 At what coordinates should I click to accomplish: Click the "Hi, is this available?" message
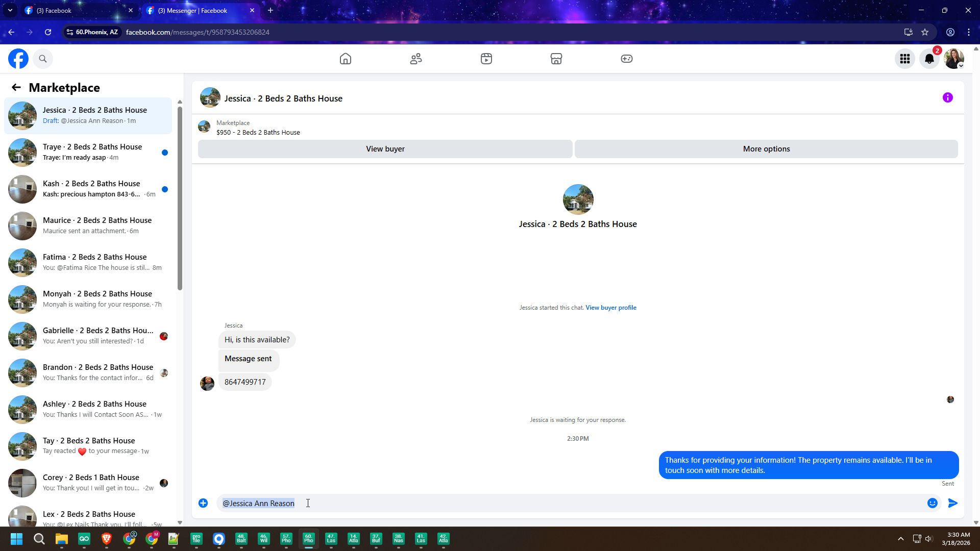click(x=257, y=340)
